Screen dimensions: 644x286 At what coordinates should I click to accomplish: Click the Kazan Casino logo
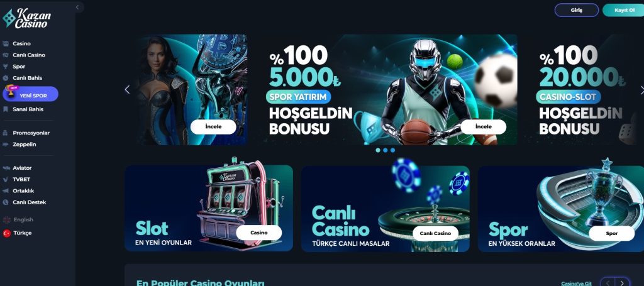click(26, 18)
